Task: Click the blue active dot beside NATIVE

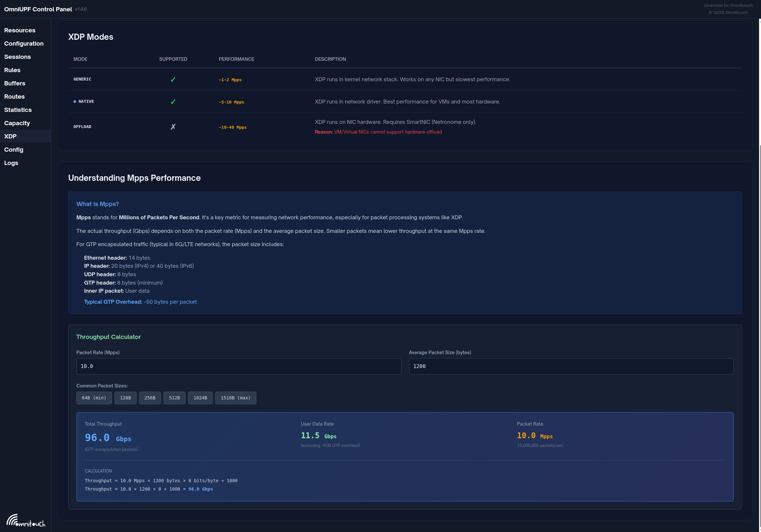Action: click(74, 102)
